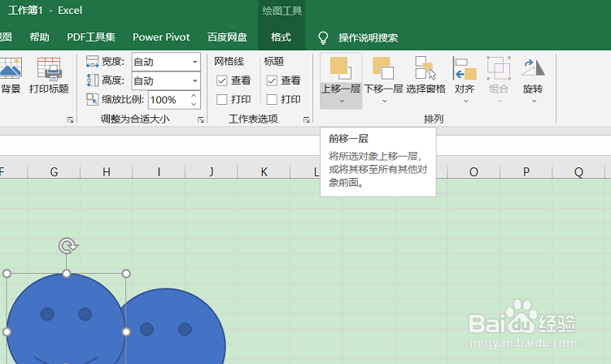The image size is (611, 364).
Task: Open the height (高度) dropdown
Action: (194, 81)
